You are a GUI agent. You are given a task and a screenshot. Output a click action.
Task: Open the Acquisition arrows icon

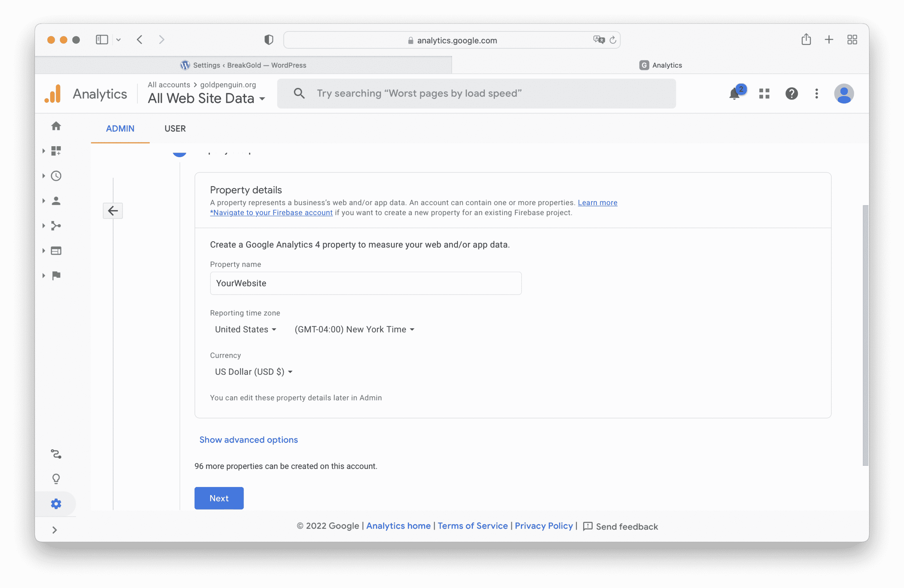pyautogui.click(x=56, y=226)
